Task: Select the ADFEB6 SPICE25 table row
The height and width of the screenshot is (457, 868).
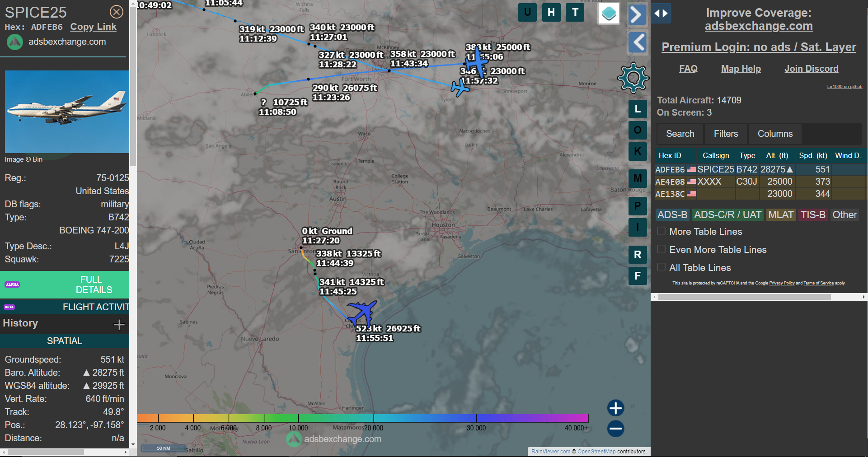Action: (x=760, y=169)
